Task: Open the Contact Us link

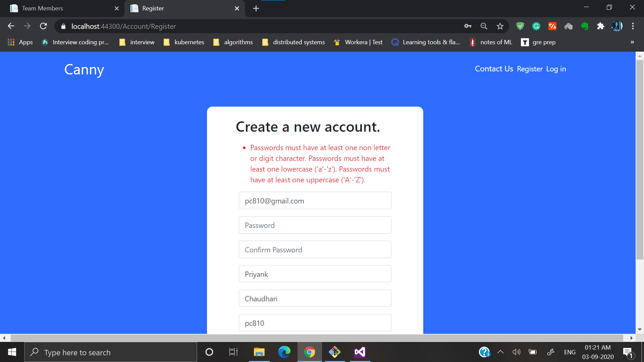Action: pyautogui.click(x=494, y=69)
